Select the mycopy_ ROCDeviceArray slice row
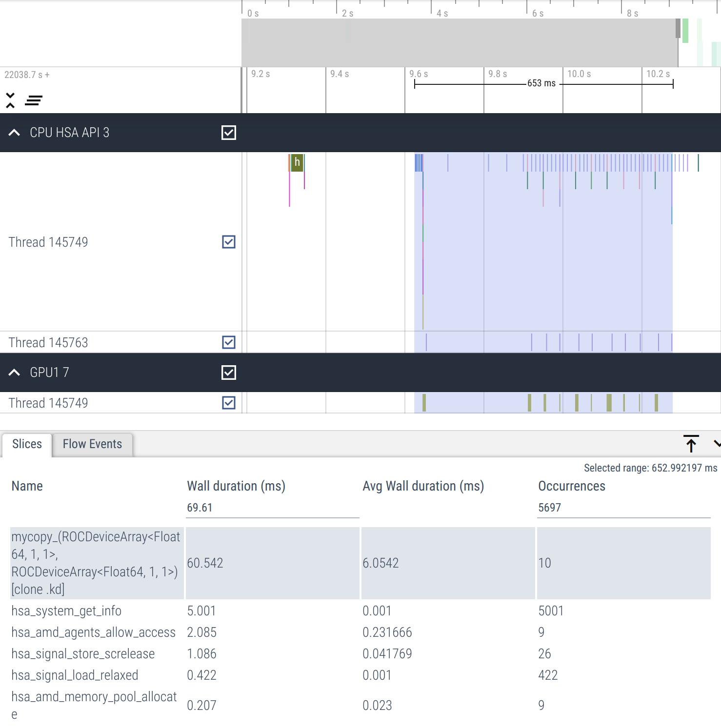721x728 pixels. 96,563
